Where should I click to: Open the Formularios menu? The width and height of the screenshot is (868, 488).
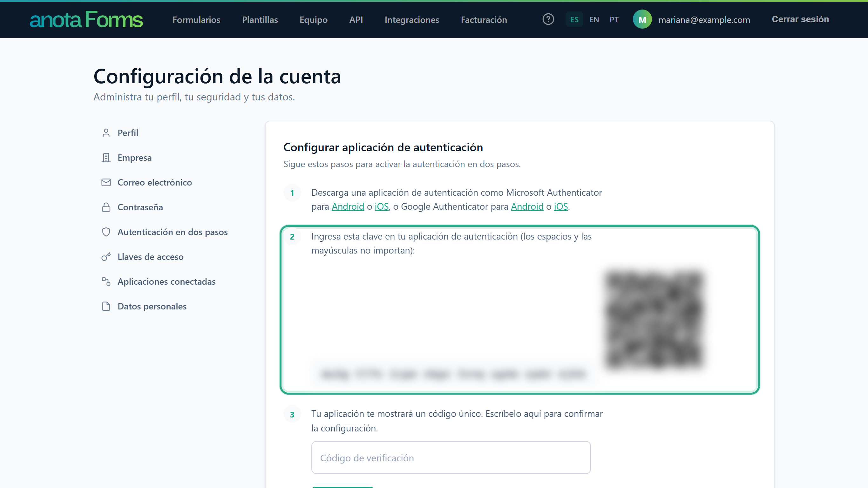click(x=196, y=20)
